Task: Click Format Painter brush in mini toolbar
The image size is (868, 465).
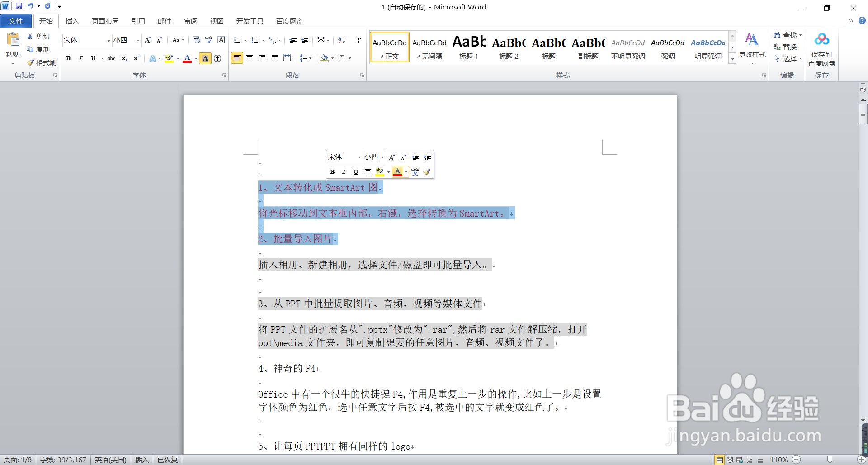Action: tap(427, 172)
